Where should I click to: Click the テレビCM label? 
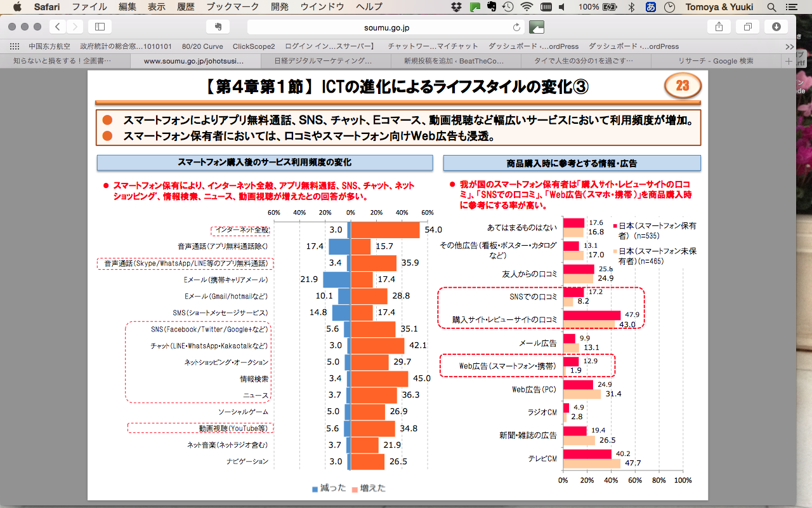542,458
